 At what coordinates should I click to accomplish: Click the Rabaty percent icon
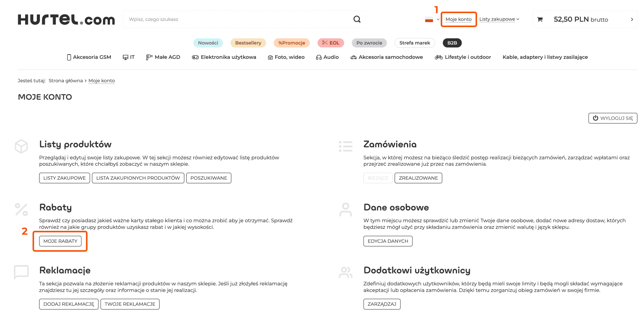pos(21,210)
